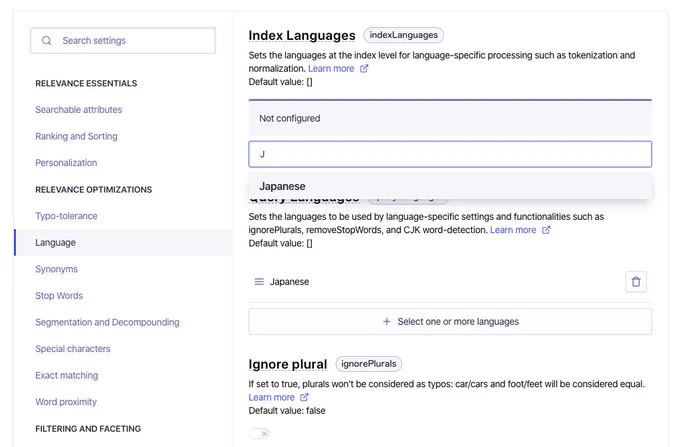Open Searchable attributes settings

pos(78,110)
